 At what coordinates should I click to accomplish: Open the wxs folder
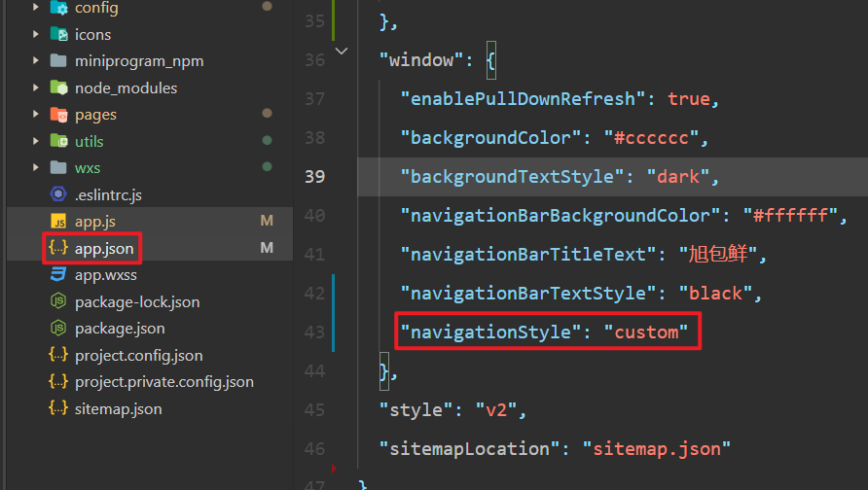[x=88, y=168]
